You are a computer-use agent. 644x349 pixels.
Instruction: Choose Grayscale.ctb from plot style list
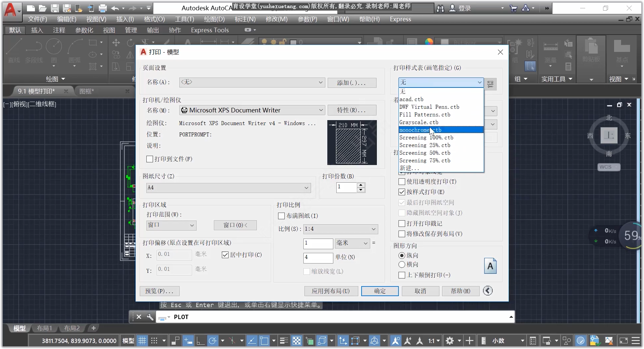click(441, 122)
